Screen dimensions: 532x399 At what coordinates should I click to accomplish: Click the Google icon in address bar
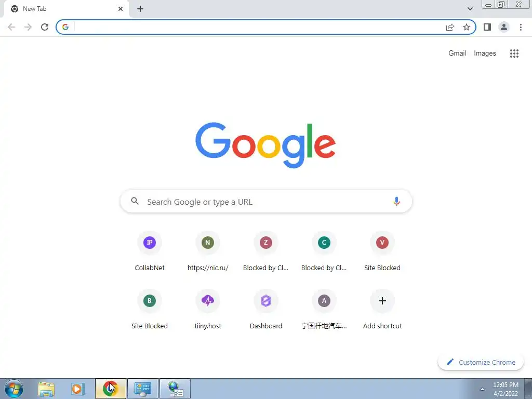65,27
